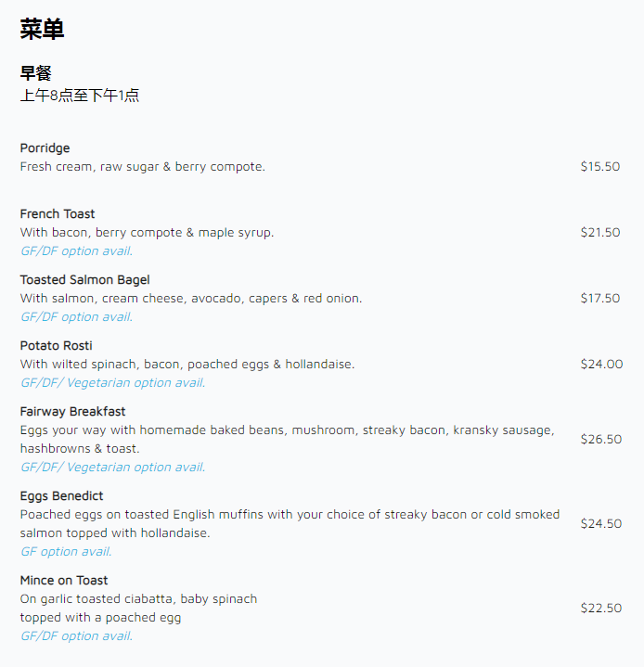This screenshot has width=644, height=667.
Task: Click the $21.50 French Toast price
Action: [x=600, y=233]
